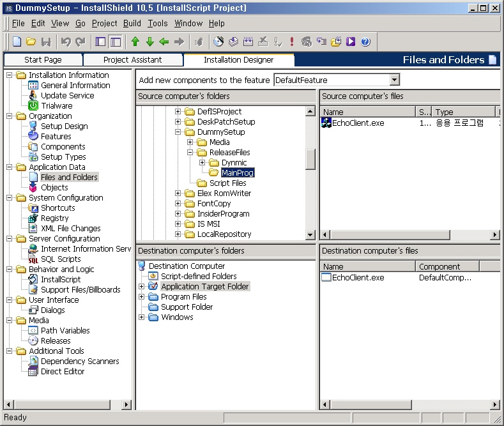The width and height of the screenshot is (504, 426).
Task: Switch to the Start Page tab
Action: pyautogui.click(x=43, y=60)
